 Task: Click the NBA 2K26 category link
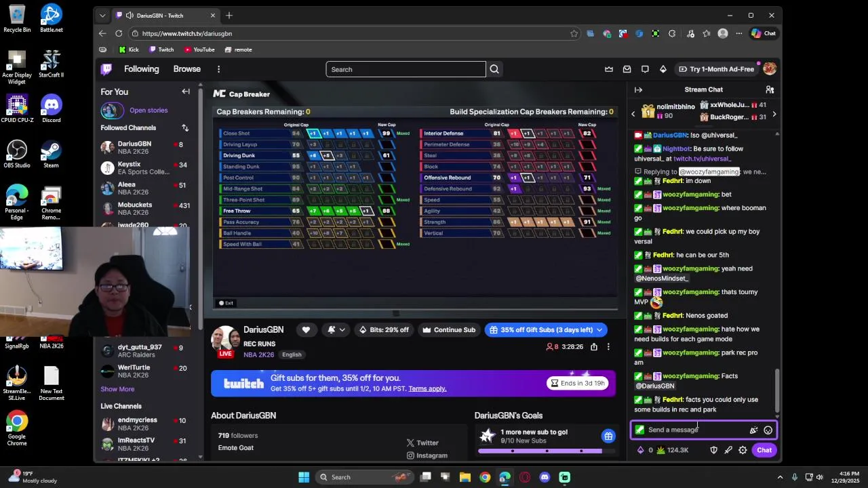tap(260, 354)
